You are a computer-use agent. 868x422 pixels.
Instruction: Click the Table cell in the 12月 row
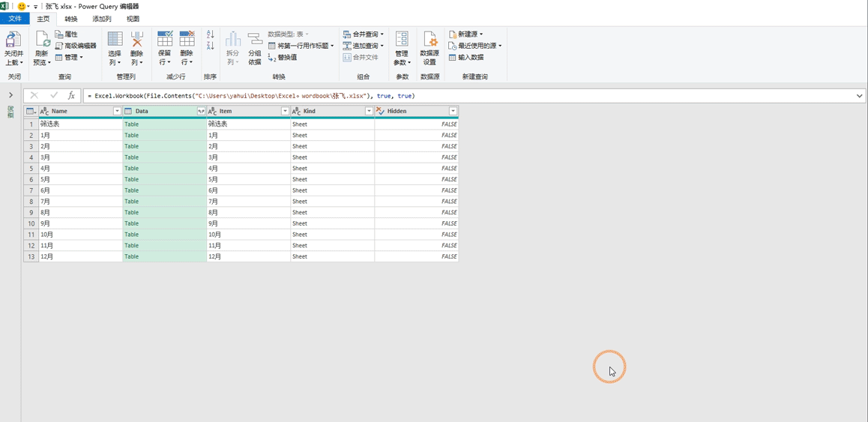(164, 256)
